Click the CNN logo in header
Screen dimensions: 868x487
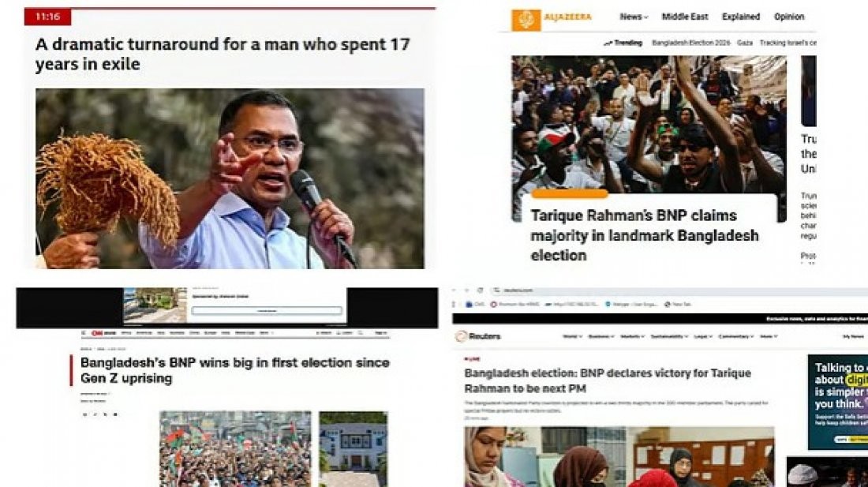click(97, 333)
